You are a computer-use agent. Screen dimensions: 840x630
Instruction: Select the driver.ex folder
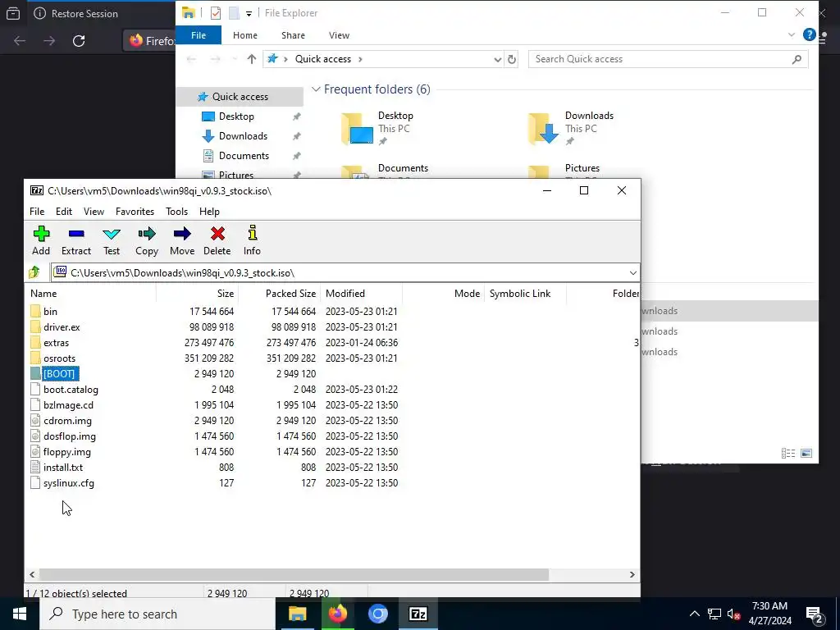tap(62, 326)
